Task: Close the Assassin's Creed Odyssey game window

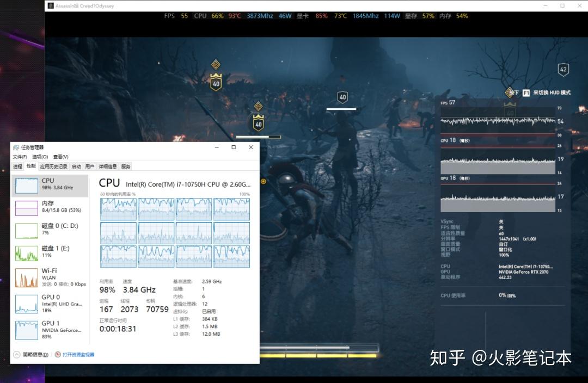Action: pos(579,5)
